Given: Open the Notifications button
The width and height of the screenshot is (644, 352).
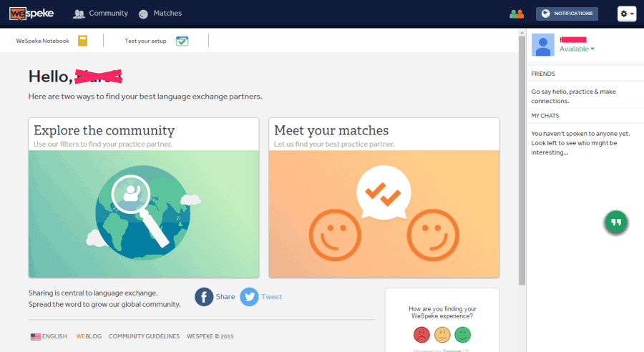Looking at the screenshot, I should click(567, 14).
